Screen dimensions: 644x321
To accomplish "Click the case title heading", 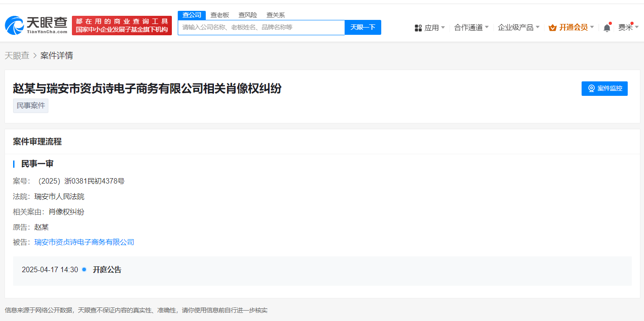I will click(147, 89).
